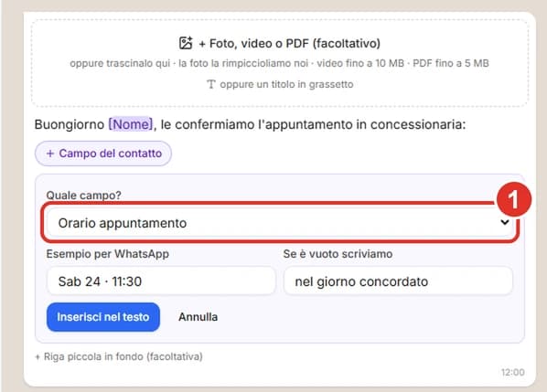The image size is (547, 392).
Task: Click the Quale campo? label
Action: click(x=84, y=196)
